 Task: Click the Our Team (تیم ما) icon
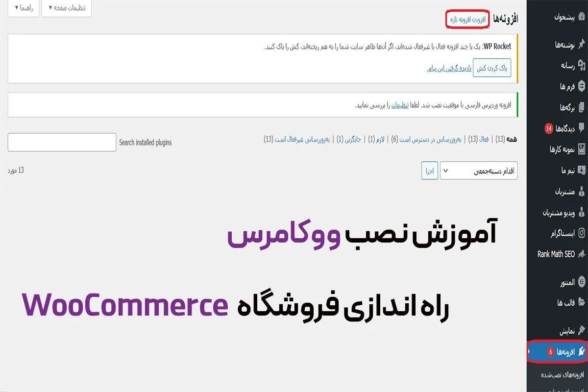tap(582, 170)
